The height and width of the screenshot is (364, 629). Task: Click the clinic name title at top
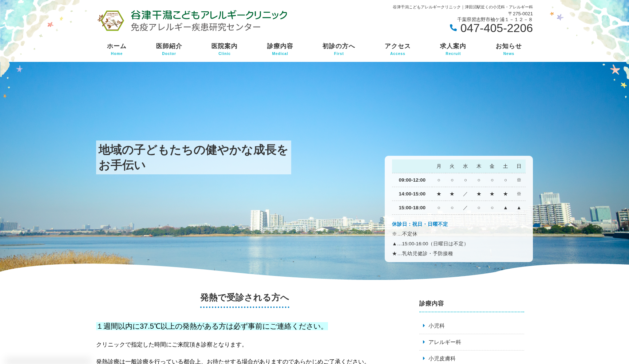point(209,15)
